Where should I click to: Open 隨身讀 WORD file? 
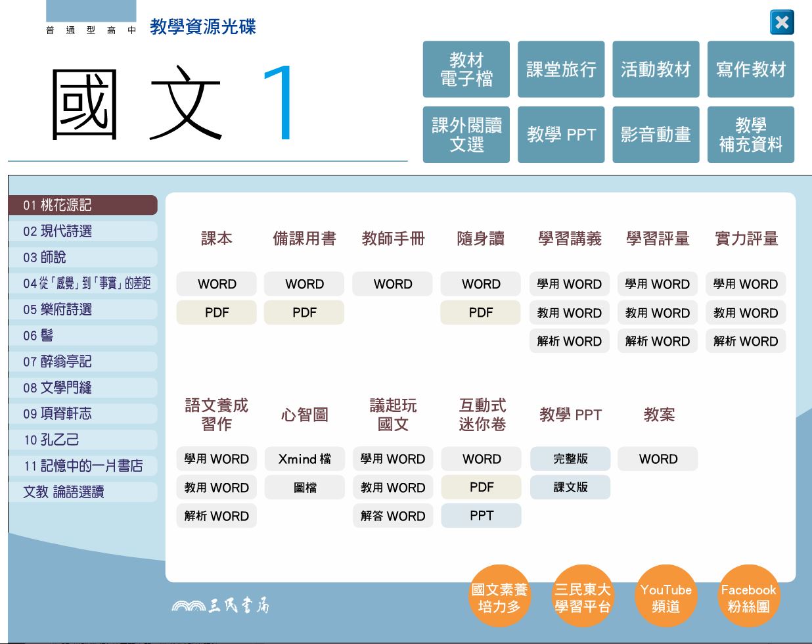[481, 284]
